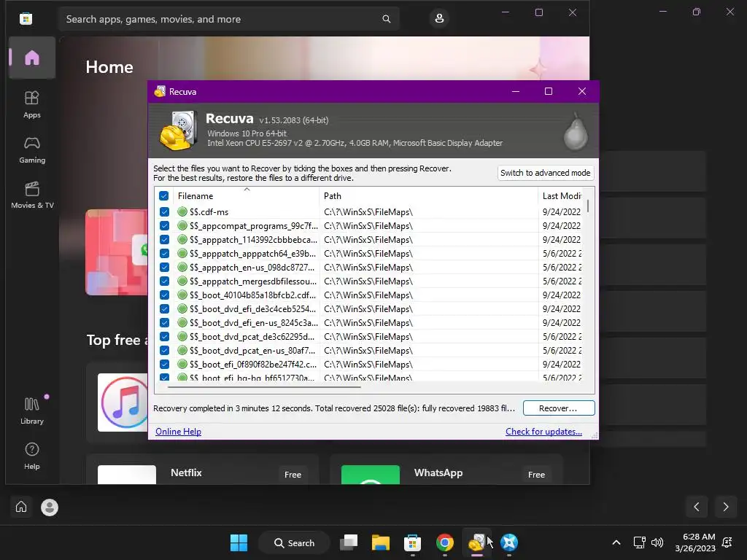This screenshot has height=560, width=747.
Task: Open the Windows Start menu
Action: (239, 542)
